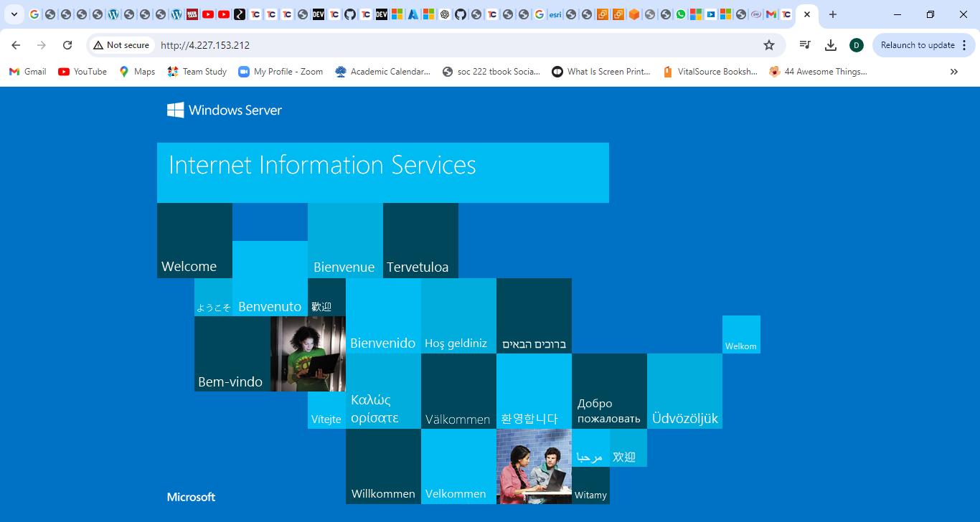Switch to the esri tab

(555, 14)
